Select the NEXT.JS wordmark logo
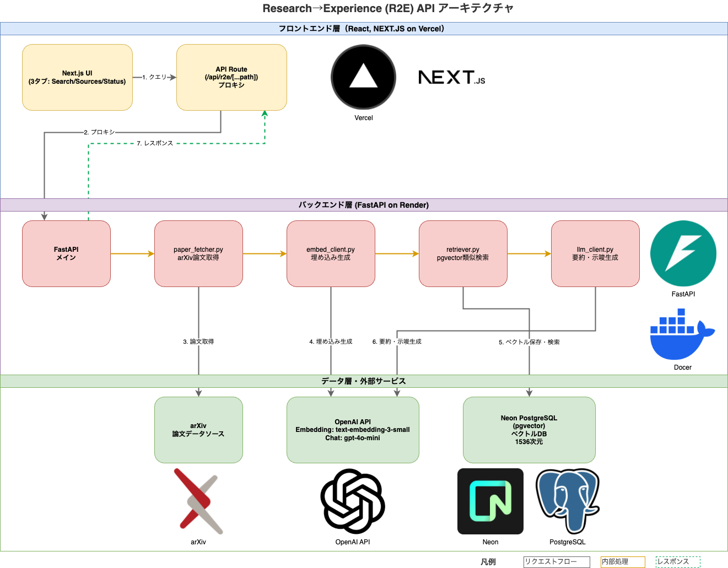 (451, 78)
